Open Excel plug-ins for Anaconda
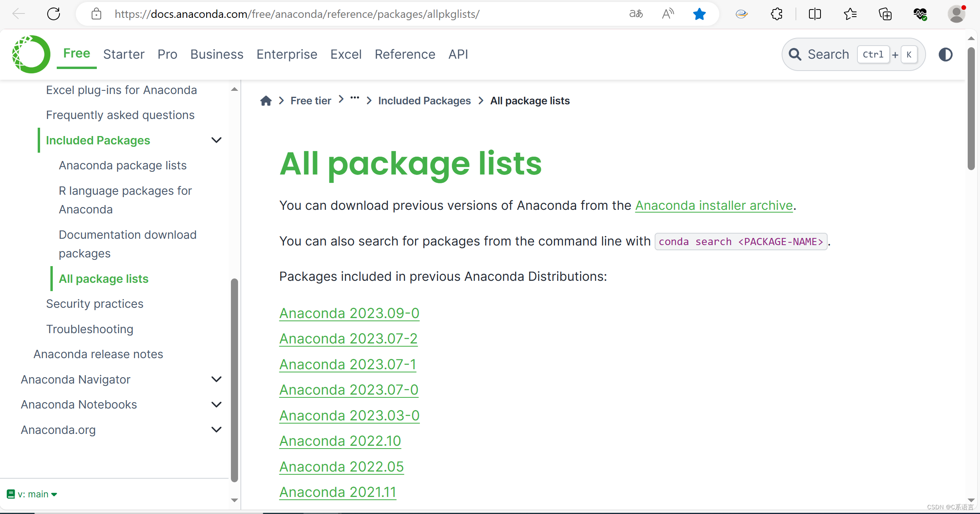Viewport: 980px width, 514px height. click(121, 90)
